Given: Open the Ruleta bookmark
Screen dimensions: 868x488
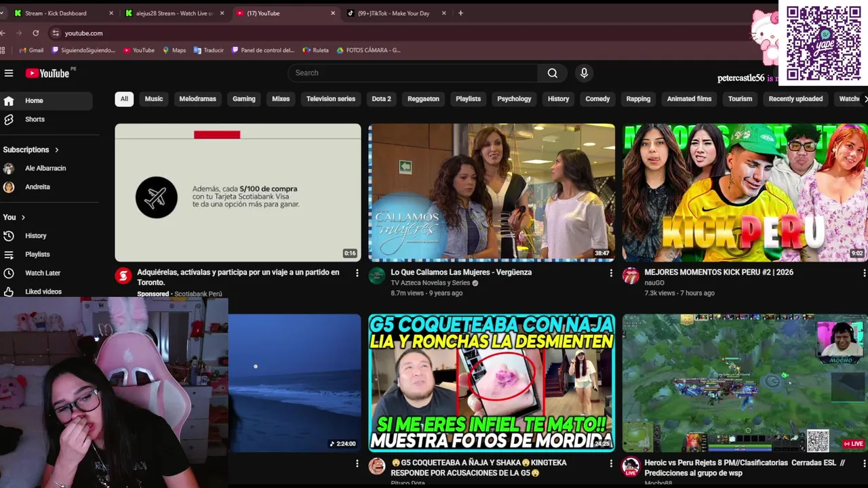Looking at the screenshot, I should click(316, 50).
